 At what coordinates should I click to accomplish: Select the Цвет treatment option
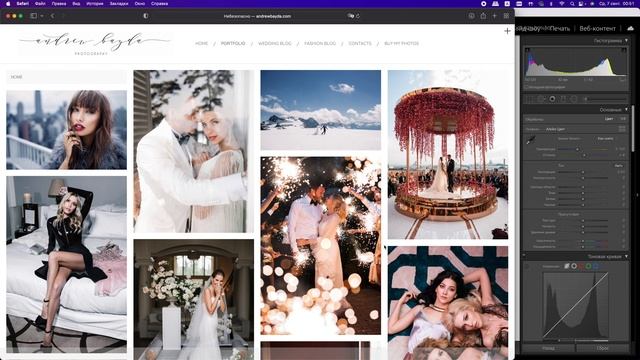pyautogui.click(x=609, y=119)
